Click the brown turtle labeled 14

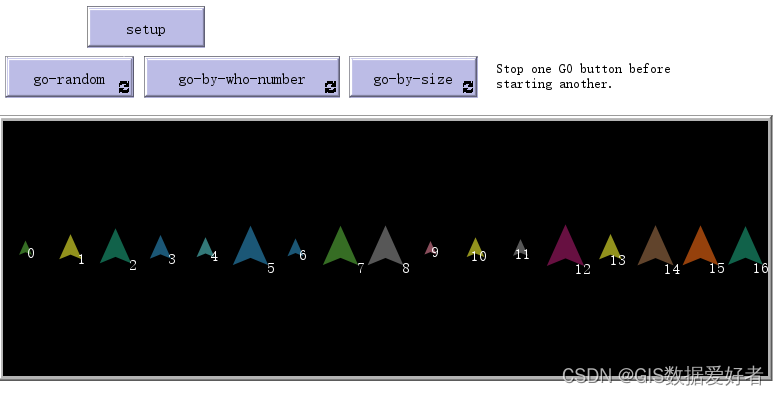tap(655, 245)
